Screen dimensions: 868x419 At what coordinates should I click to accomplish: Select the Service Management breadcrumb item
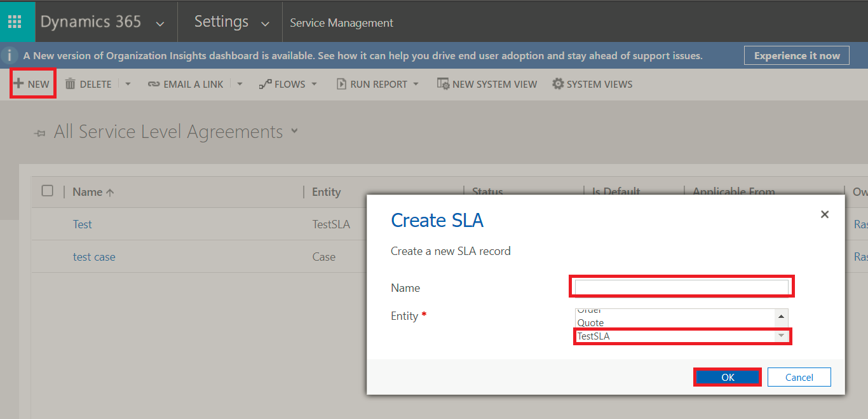pyautogui.click(x=341, y=22)
